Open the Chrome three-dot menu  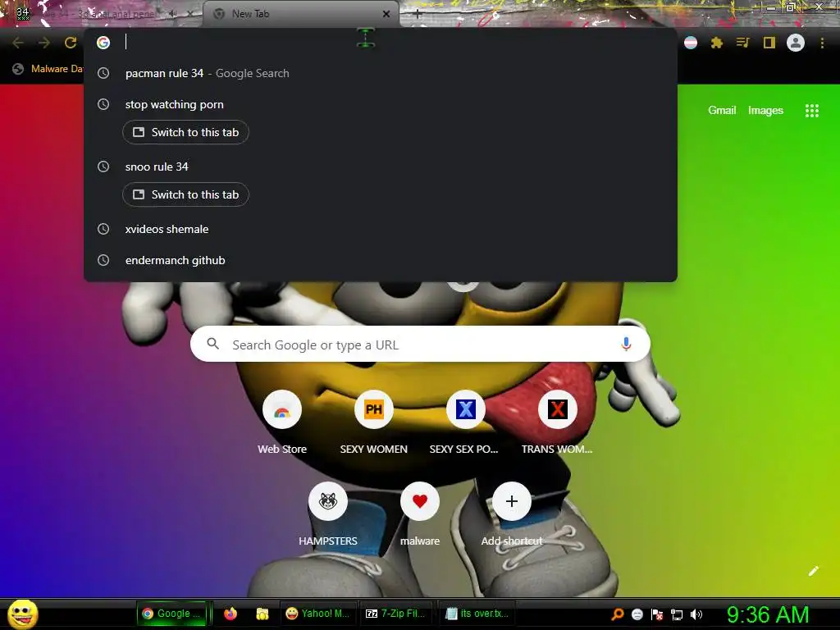822,43
